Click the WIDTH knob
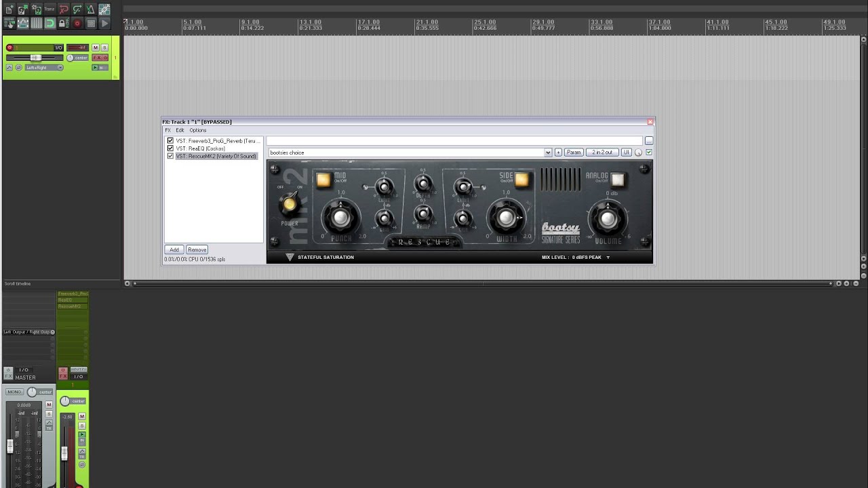 [507, 217]
